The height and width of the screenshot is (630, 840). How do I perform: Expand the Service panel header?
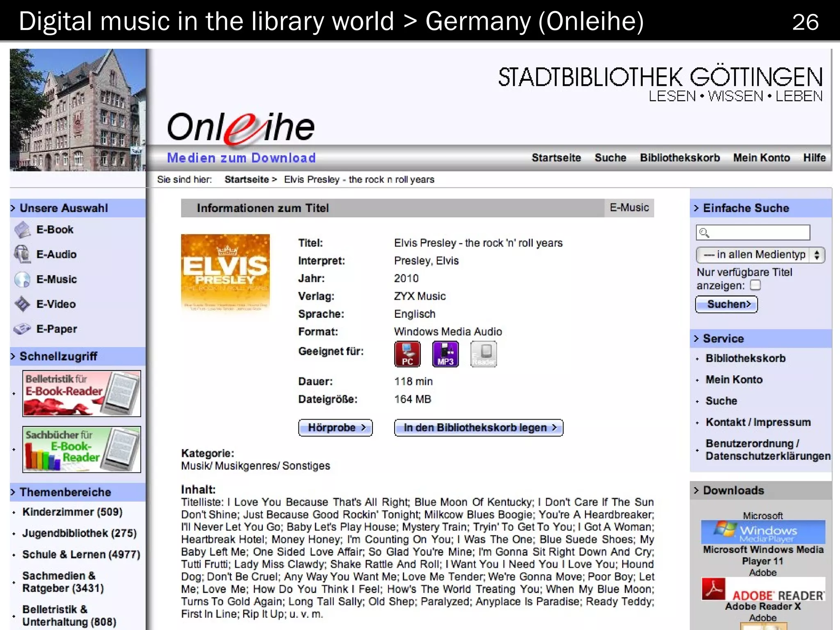[761, 338]
